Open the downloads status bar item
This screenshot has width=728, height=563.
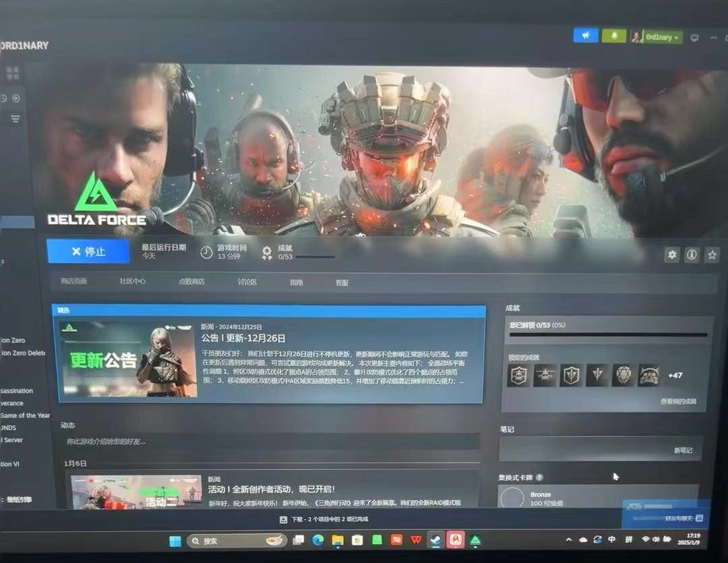tap(324, 519)
